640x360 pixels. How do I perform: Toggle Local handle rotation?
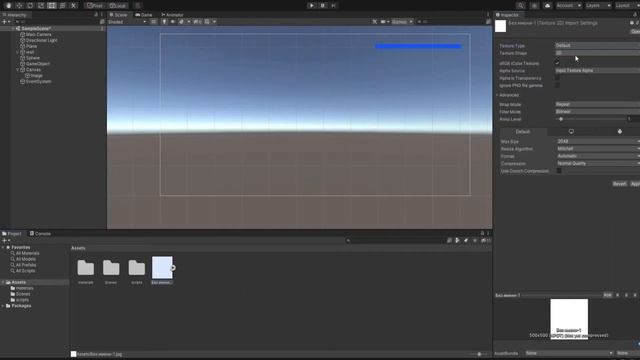click(x=118, y=6)
